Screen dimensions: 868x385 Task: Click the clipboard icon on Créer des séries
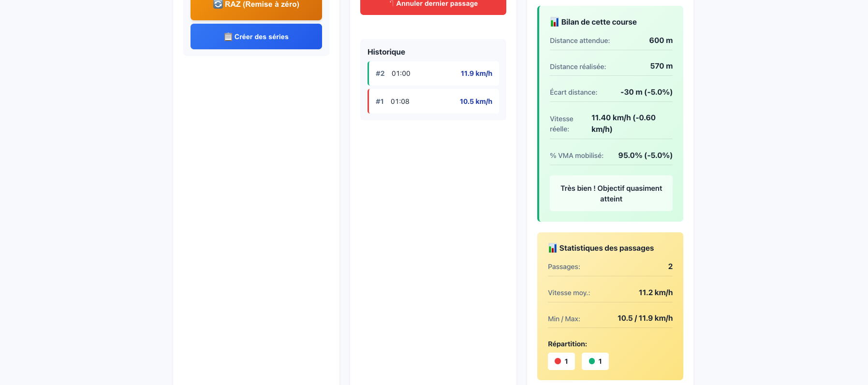pos(228,37)
